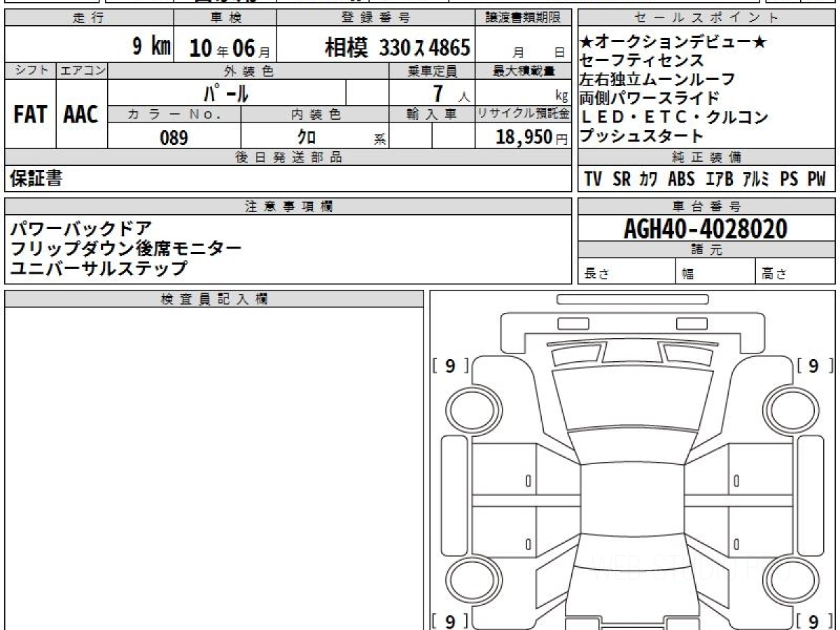
Task: Click the 輸入車 header
Action: [432, 114]
